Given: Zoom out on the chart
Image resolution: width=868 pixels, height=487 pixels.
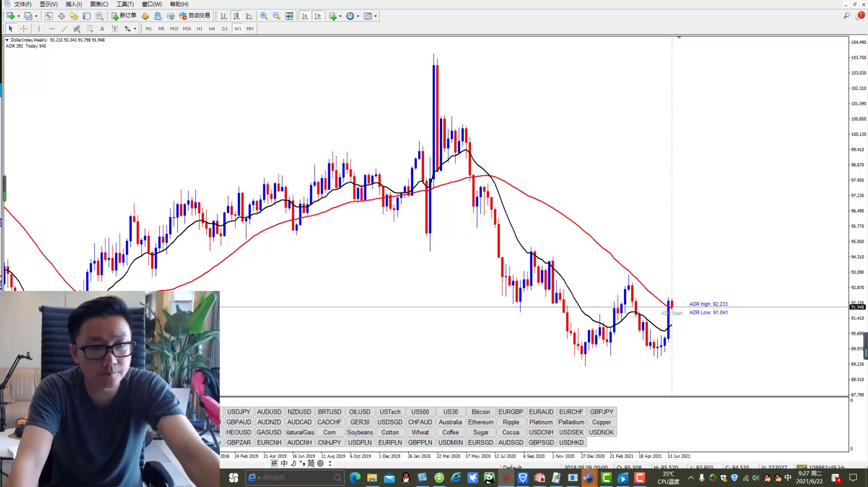Looking at the screenshot, I should [x=277, y=16].
